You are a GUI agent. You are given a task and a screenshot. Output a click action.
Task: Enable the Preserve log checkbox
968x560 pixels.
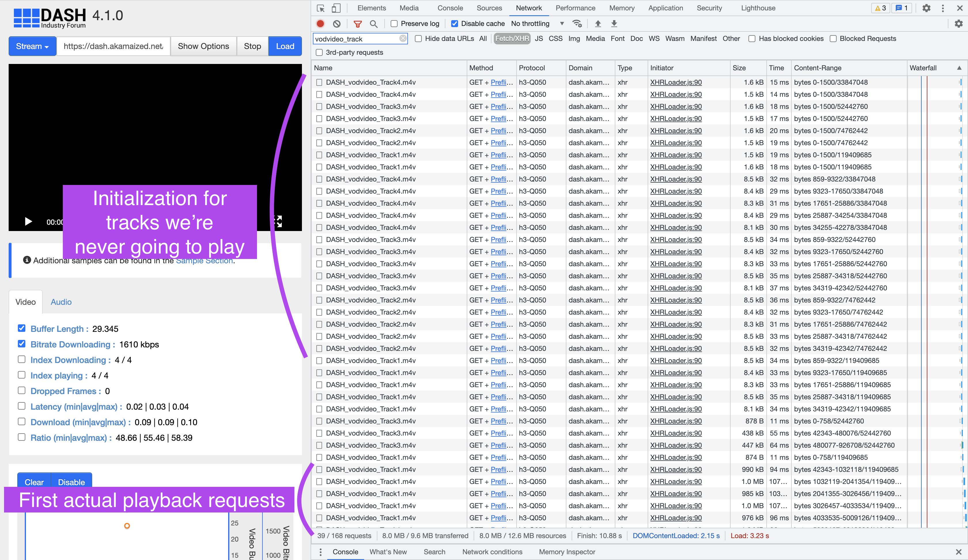[394, 24]
